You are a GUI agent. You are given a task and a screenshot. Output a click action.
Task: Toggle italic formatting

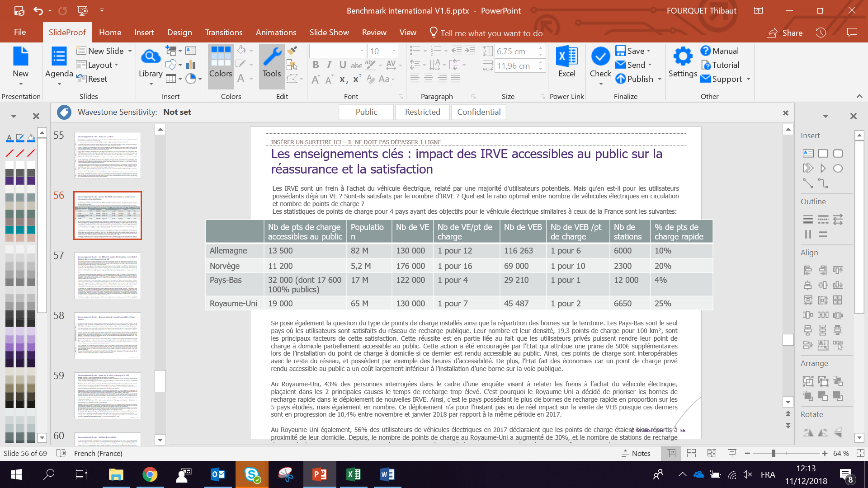point(329,65)
